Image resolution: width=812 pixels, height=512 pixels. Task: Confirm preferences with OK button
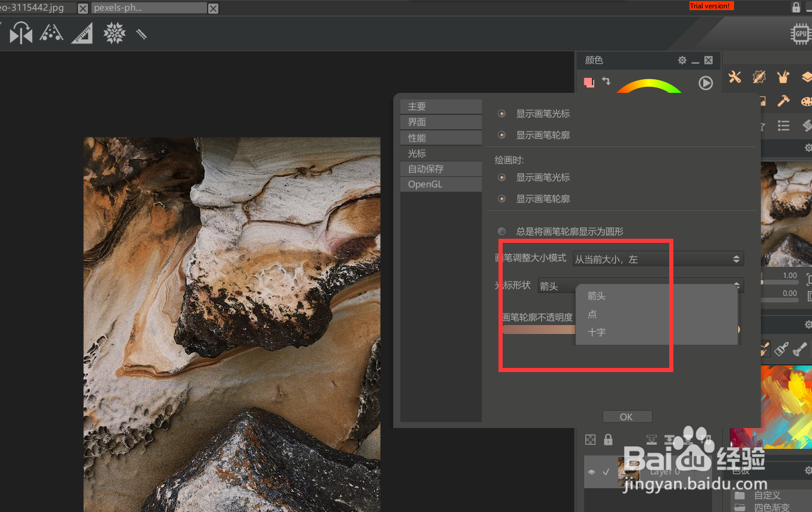tap(627, 417)
